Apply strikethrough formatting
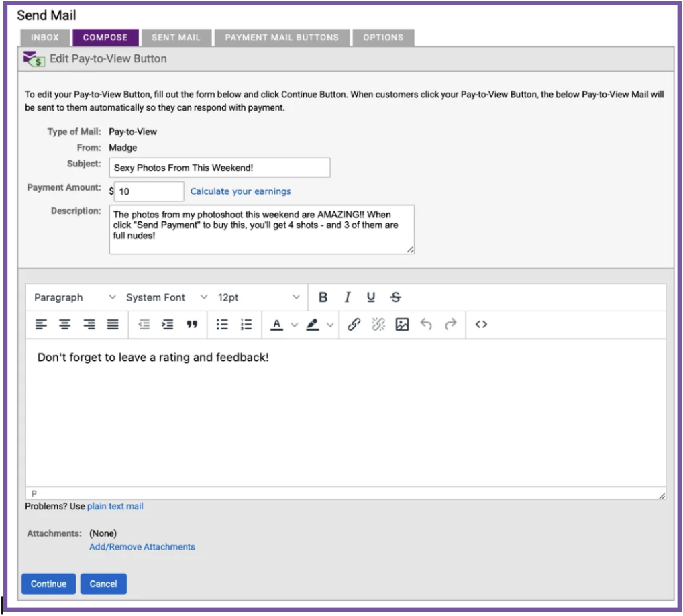The height and width of the screenshot is (616, 683). (x=396, y=297)
